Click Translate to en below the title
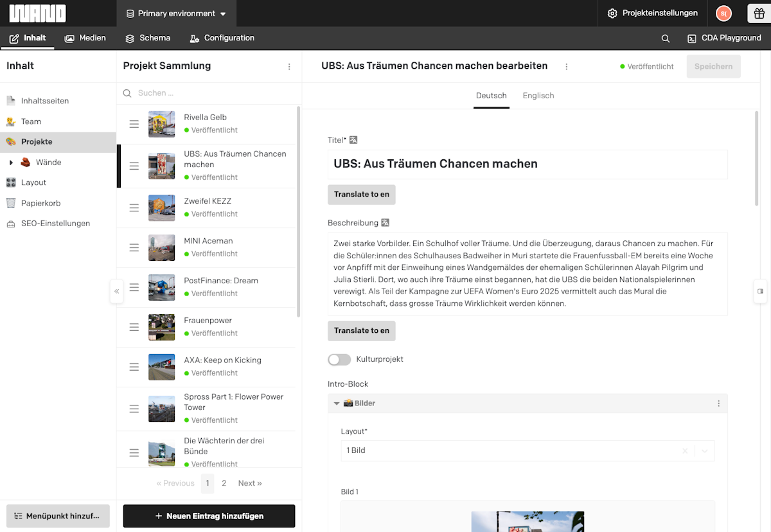This screenshot has height=532, width=771. 362,195
